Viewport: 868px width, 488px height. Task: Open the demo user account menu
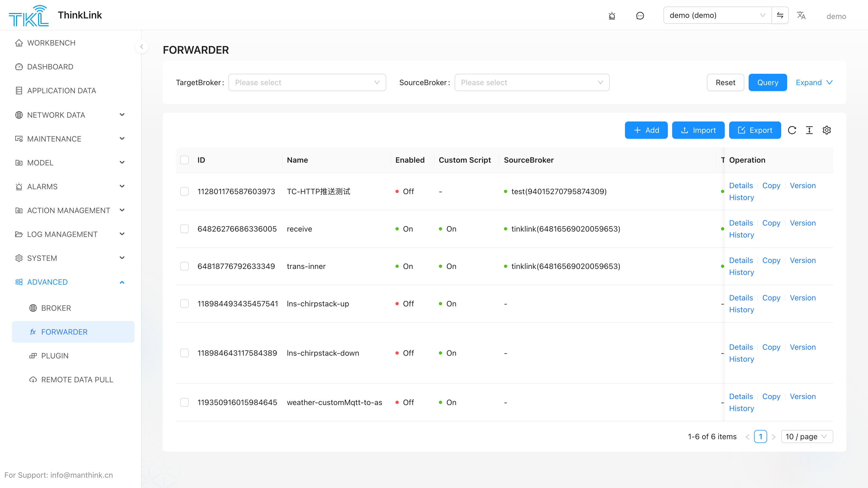[x=836, y=16]
